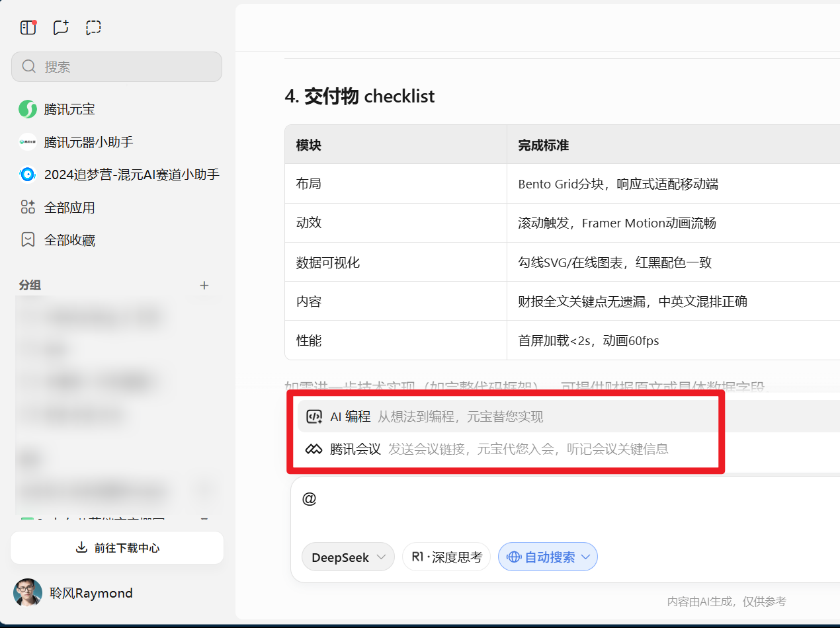The width and height of the screenshot is (840, 628).
Task: Select the 内容 table cell
Action: point(396,301)
